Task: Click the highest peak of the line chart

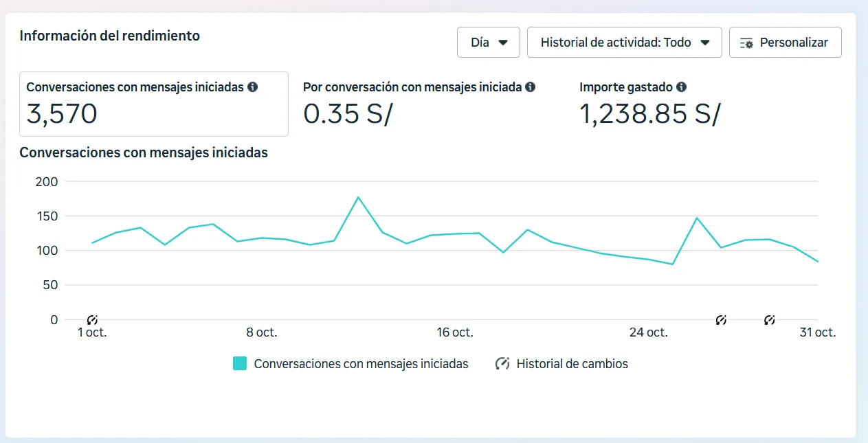Action: 358,198
